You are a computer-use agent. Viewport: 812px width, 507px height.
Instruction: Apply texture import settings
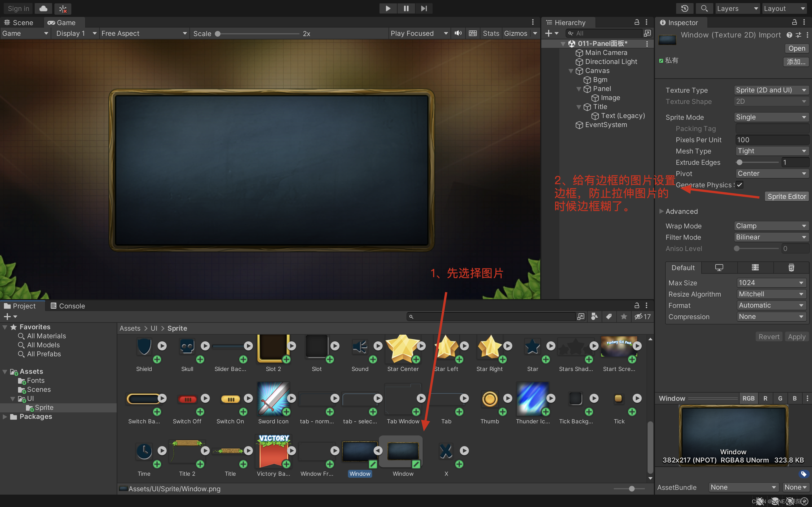tap(796, 336)
